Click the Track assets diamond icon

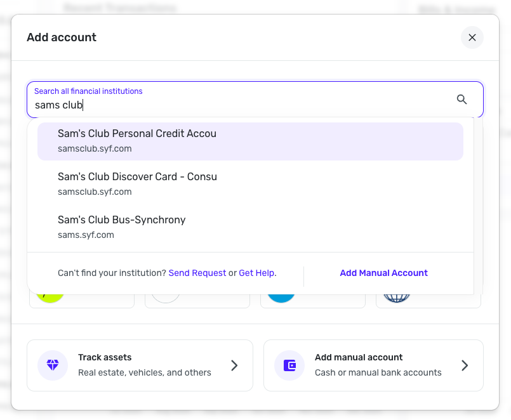pyautogui.click(x=52, y=365)
